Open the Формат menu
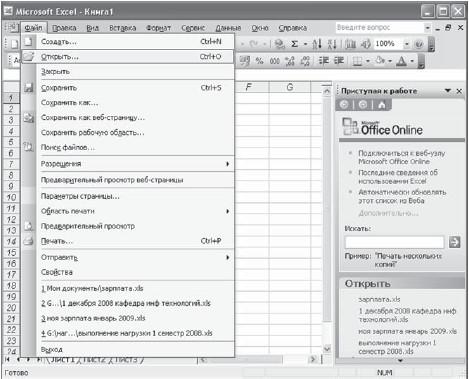 coord(158,28)
